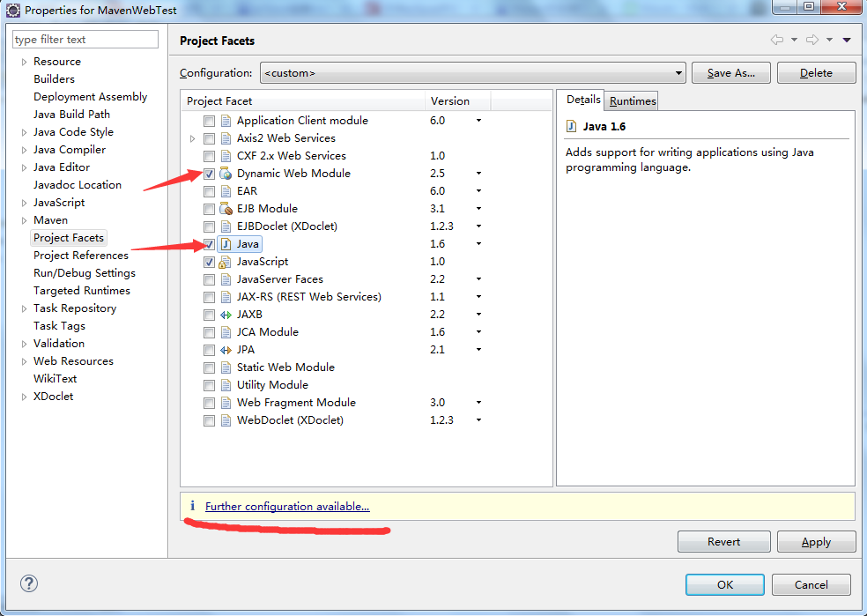Click the JavaServer Faces document icon
This screenshot has width=867, height=616.
pos(226,279)
